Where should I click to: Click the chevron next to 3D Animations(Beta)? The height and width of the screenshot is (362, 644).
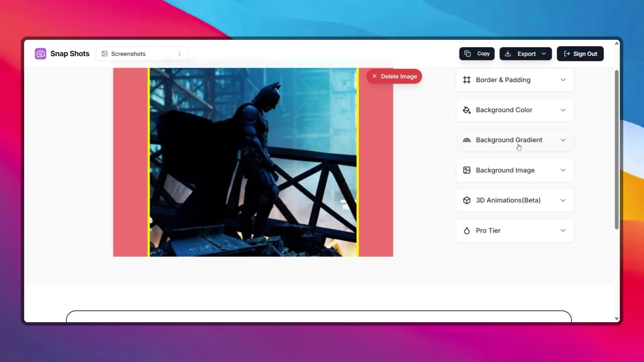coord(563,200)
